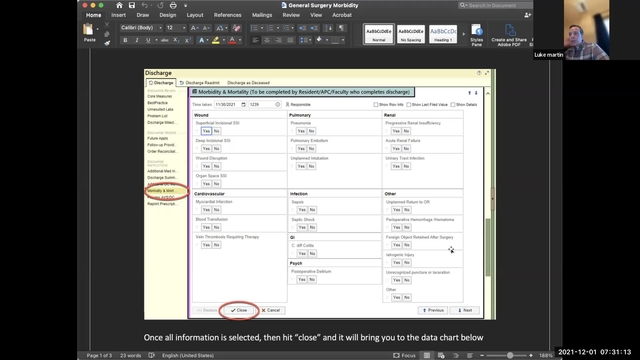Open the Styles Pane
Image resolution: width=640 pixels, height=360 pixels.
[476, 34]
